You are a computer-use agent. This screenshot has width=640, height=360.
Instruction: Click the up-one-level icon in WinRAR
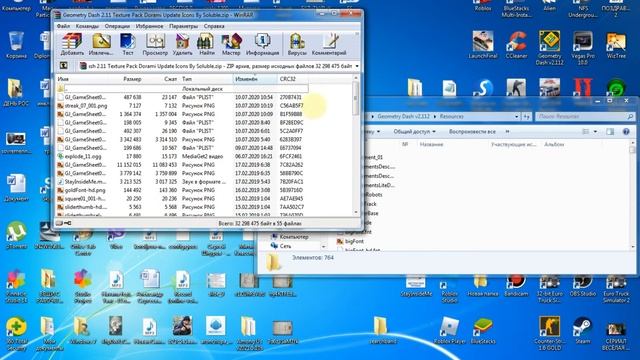[64, 66]
